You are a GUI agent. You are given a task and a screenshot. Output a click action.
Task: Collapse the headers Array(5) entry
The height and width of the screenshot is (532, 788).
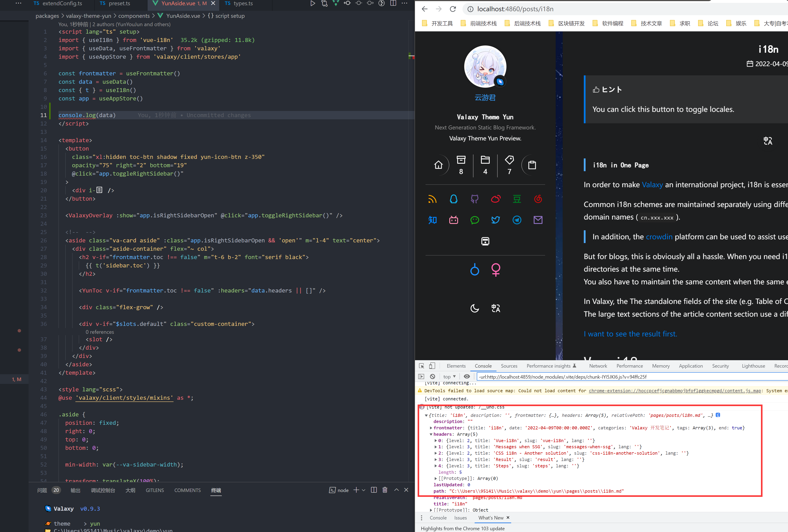point(431,434)
